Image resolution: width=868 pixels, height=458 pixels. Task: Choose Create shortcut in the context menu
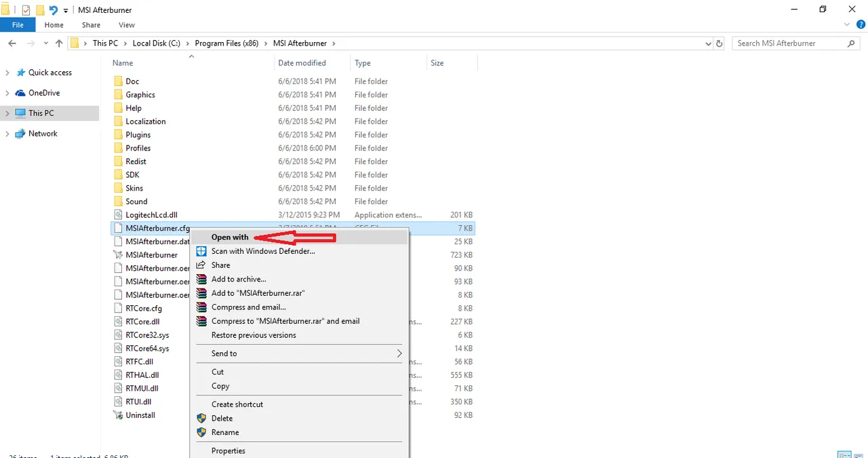coord(300,404)
